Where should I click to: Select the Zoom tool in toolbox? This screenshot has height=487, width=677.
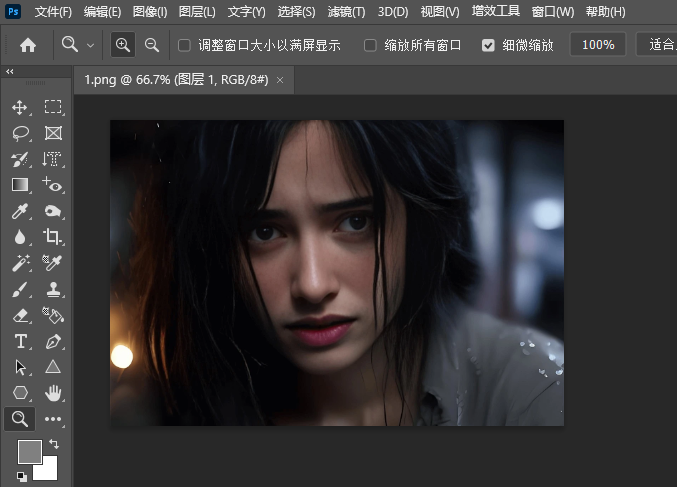[x=19, y=419]
